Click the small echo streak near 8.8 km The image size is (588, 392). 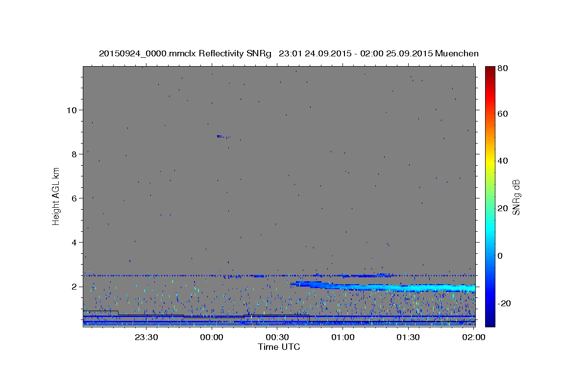coord(223,137)
